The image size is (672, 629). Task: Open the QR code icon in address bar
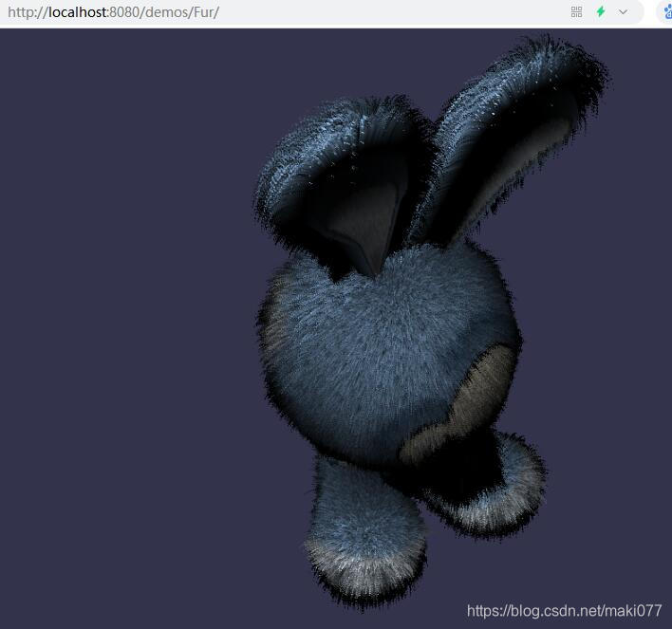(x=576, y=12)
